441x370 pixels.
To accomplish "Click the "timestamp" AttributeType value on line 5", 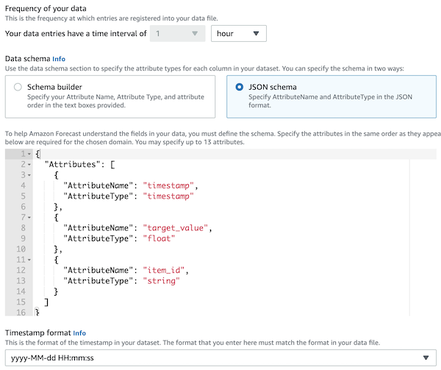I will (168, 196).
